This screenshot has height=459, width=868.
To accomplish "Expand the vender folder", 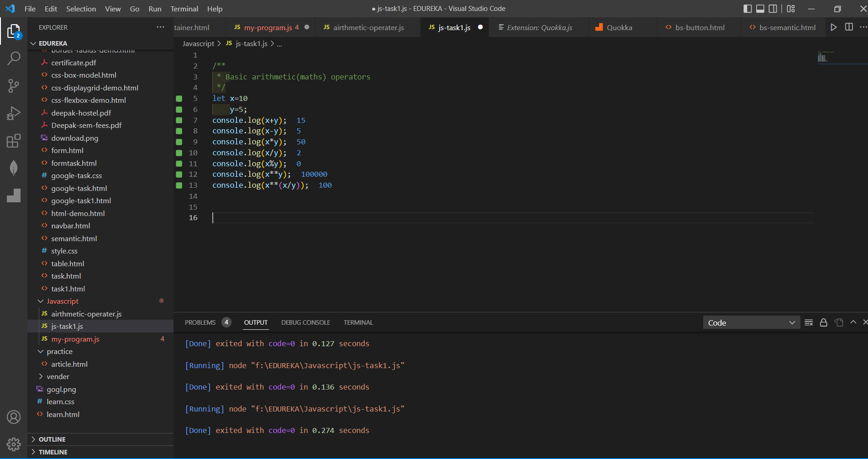I will [58, 376].
